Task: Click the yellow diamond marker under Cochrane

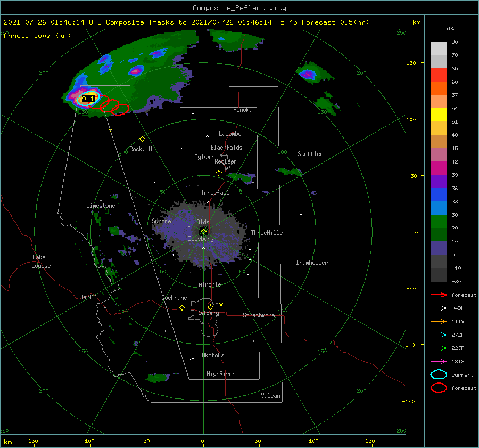Action: (x=182, y=307)
